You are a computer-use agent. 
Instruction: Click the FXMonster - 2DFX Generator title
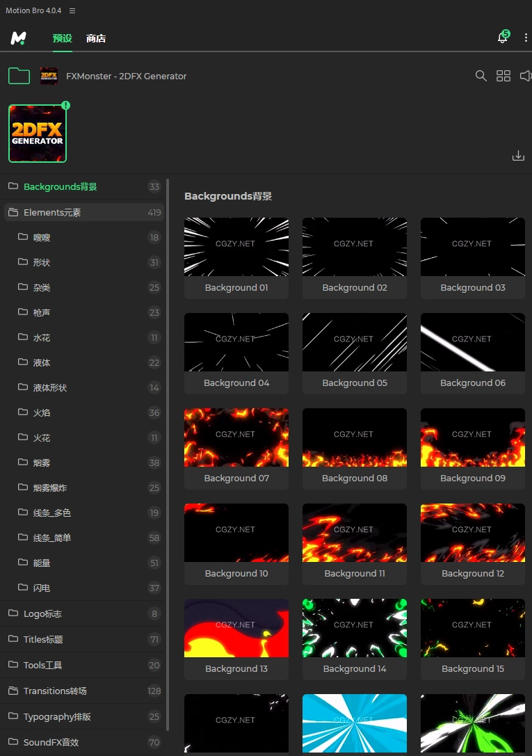tap(127, 77)
